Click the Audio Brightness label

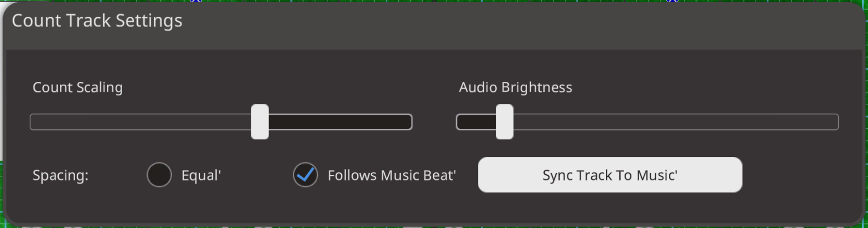515,87
